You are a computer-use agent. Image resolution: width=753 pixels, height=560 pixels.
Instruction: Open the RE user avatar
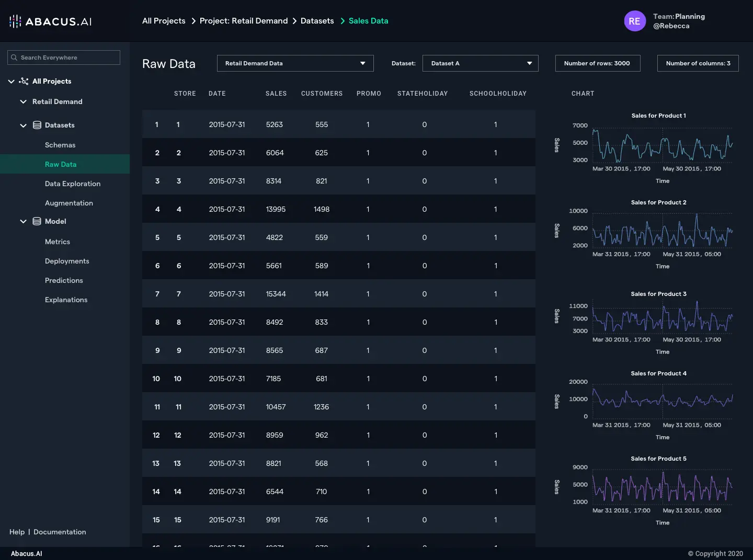coord(634,21)
